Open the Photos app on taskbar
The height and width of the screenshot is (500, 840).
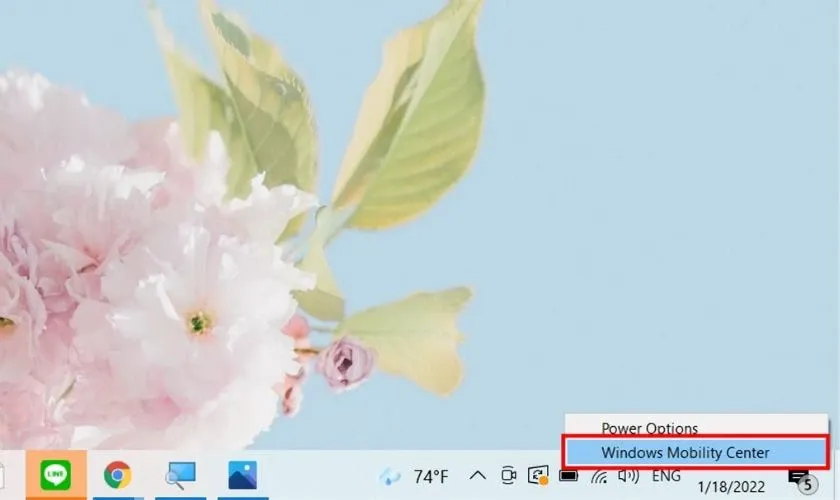[243, 475]
